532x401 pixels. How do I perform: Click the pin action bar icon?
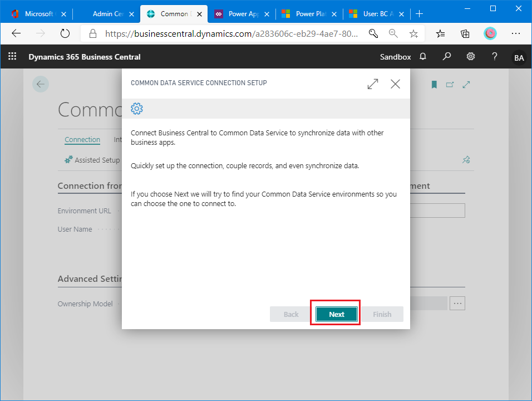[x=466, y=160]
